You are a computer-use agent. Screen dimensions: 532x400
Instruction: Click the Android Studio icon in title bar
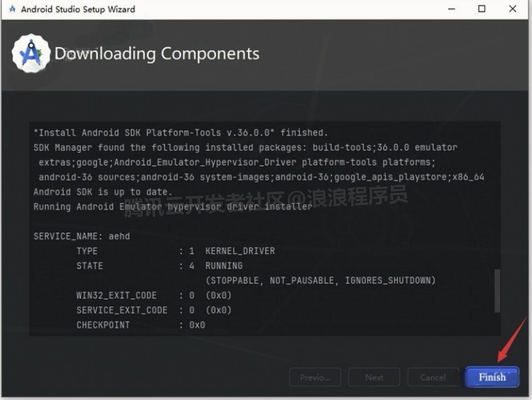click(12, 9)
